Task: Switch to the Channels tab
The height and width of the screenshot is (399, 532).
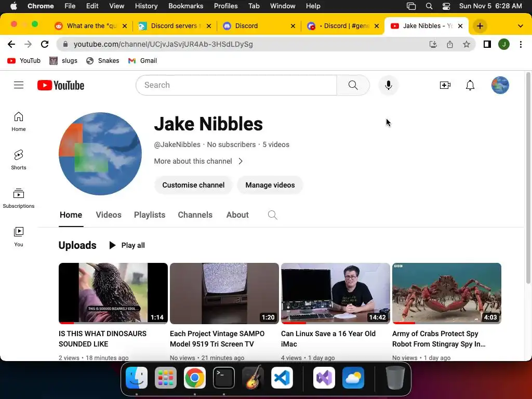Action: tap(195, 215)
